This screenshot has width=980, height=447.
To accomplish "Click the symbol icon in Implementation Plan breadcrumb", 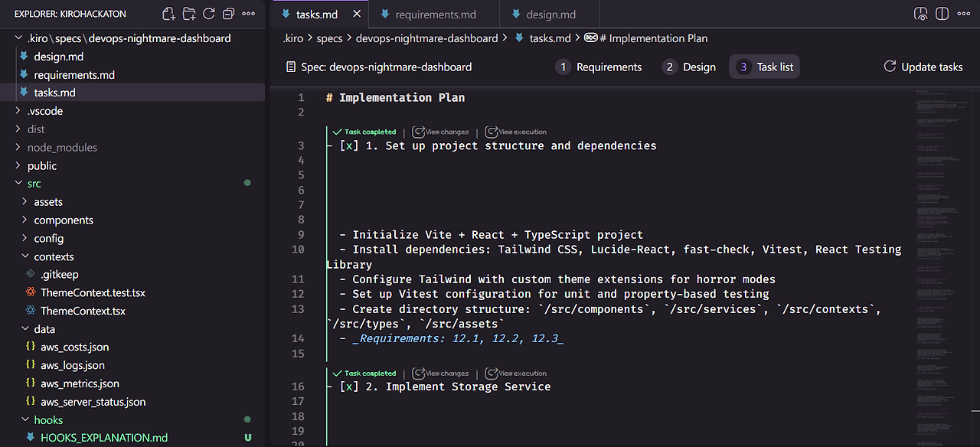I will click(590, 38).
